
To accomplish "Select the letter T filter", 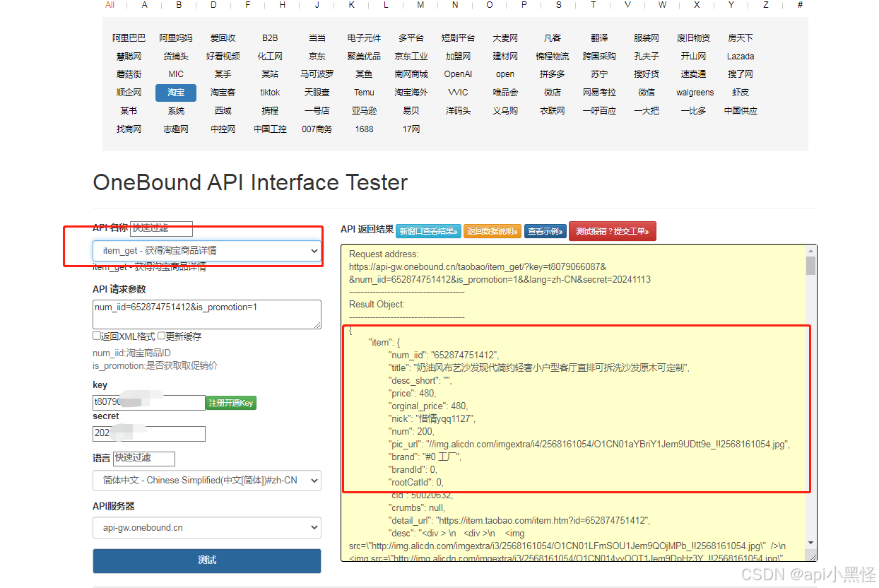I will [x=593, y=5].
